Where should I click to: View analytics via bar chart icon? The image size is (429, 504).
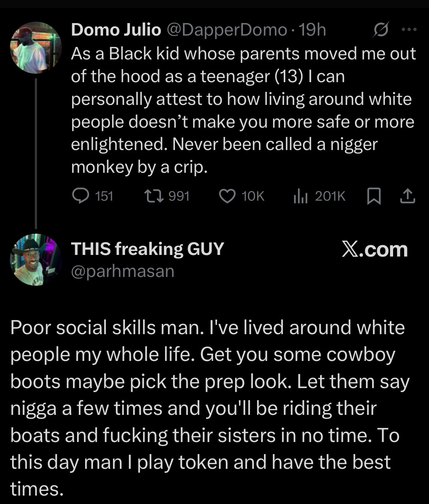[300, 197]
